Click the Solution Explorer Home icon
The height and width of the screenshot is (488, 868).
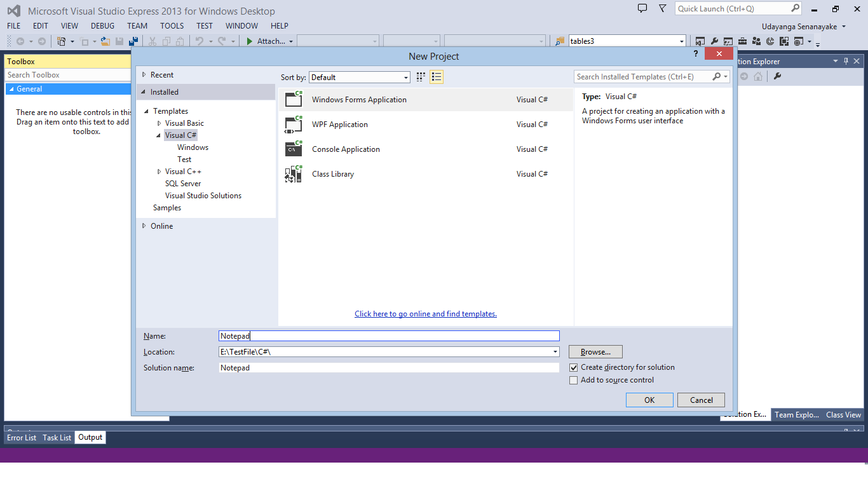coord(758,76)
